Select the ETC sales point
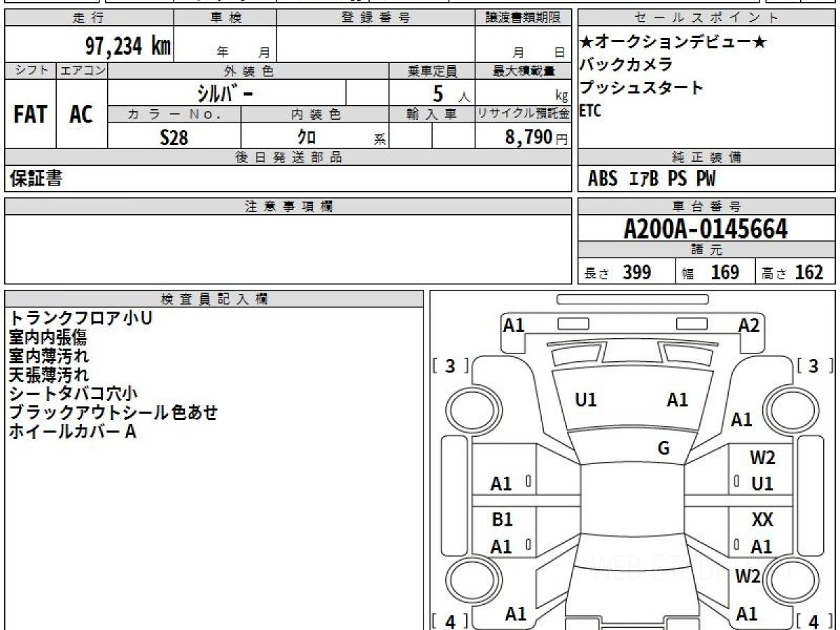840x630 pixels. [x=590, y=111]
